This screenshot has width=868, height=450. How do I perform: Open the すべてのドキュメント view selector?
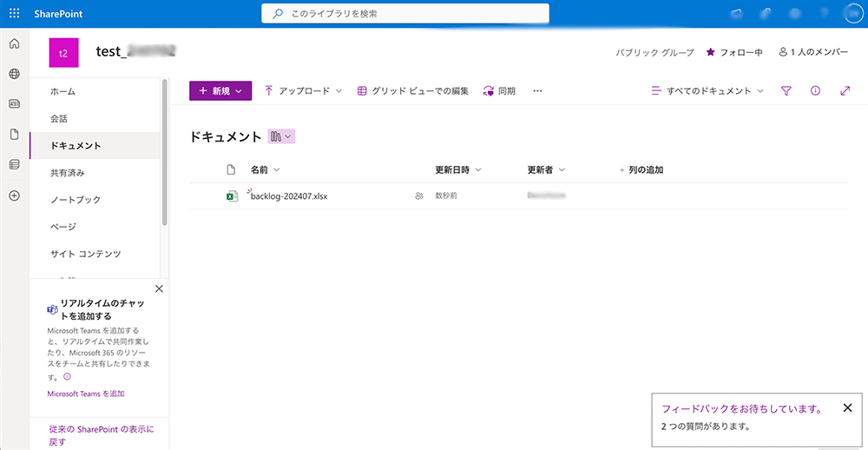point(708,91)
